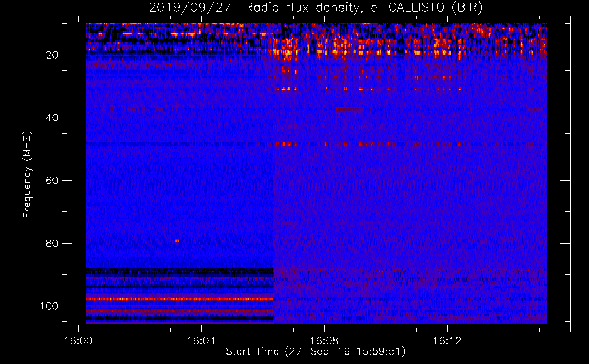
Task: Click the isolated red spot near 80 MHz
Action: (x=177, y=241)
